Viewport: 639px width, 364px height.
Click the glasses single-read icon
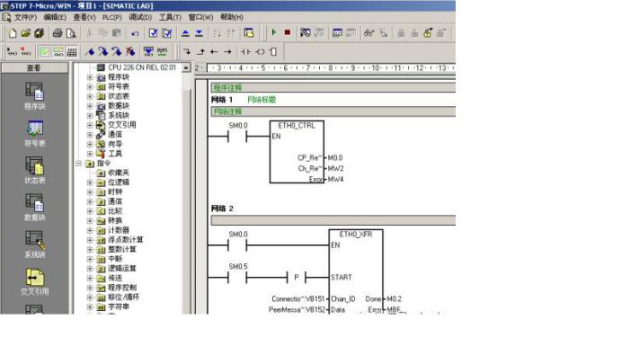pyautogui.click(x=368, y=33)
